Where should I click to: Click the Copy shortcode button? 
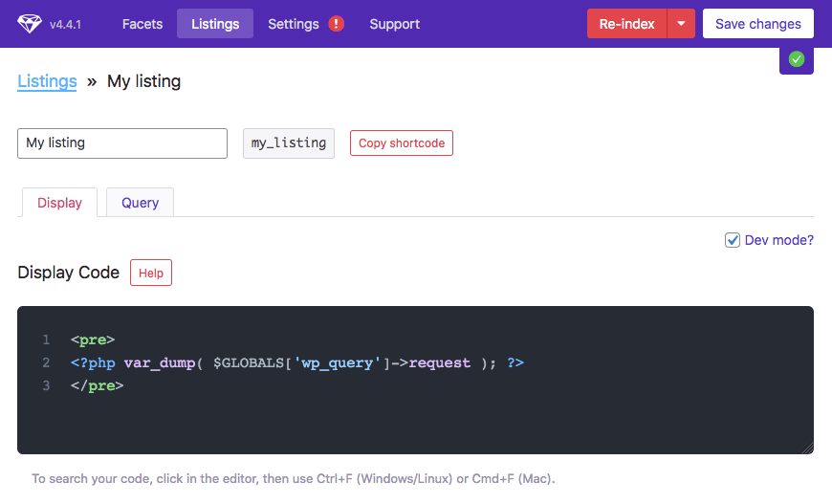tap(402, 143)
